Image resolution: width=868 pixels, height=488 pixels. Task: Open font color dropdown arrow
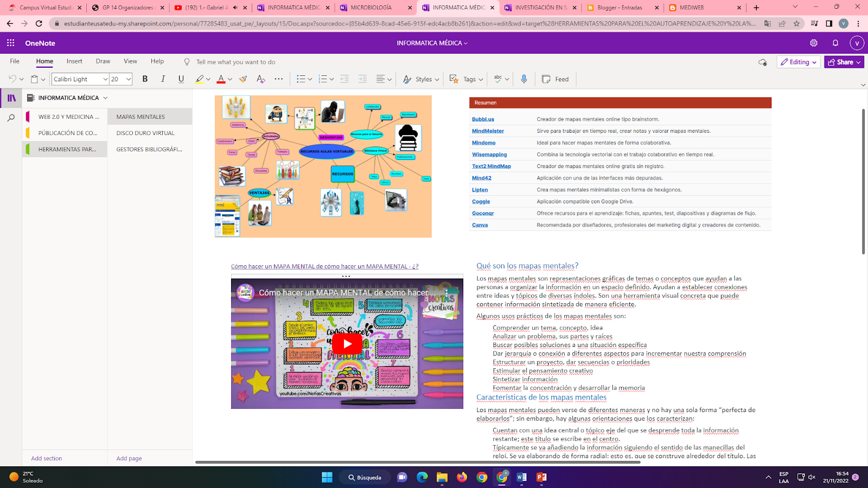[x=230, y=80]
